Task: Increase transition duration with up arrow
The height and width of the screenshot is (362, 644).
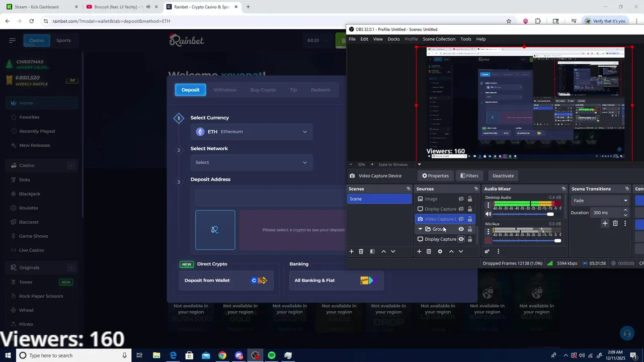Action: pyautogui.click(x=625, y=211)
